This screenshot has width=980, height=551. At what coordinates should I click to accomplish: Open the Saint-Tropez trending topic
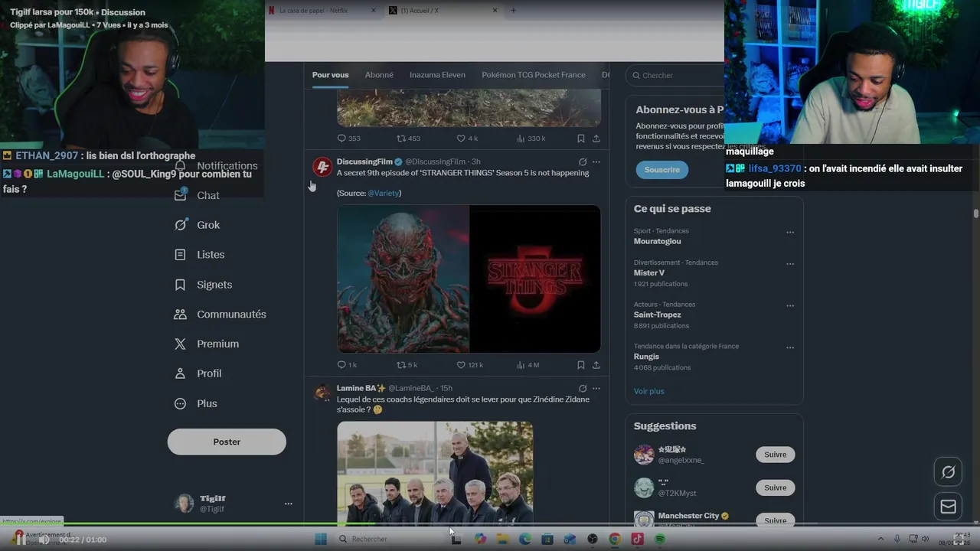point(657,315)
